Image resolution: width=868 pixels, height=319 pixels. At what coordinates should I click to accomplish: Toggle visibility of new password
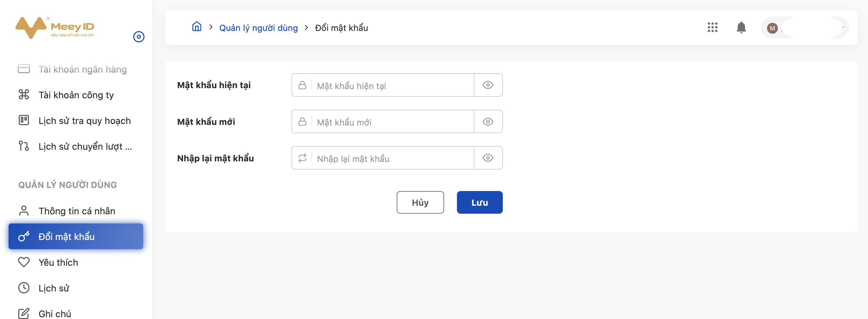click(x=488, y=122)
